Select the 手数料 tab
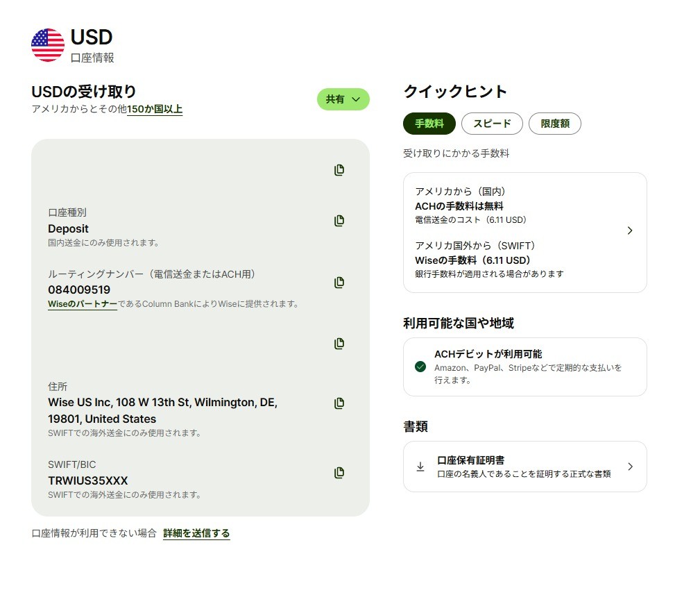Image resolution: width=700 pixels, height=595 pixels. [x=429, y=124]
